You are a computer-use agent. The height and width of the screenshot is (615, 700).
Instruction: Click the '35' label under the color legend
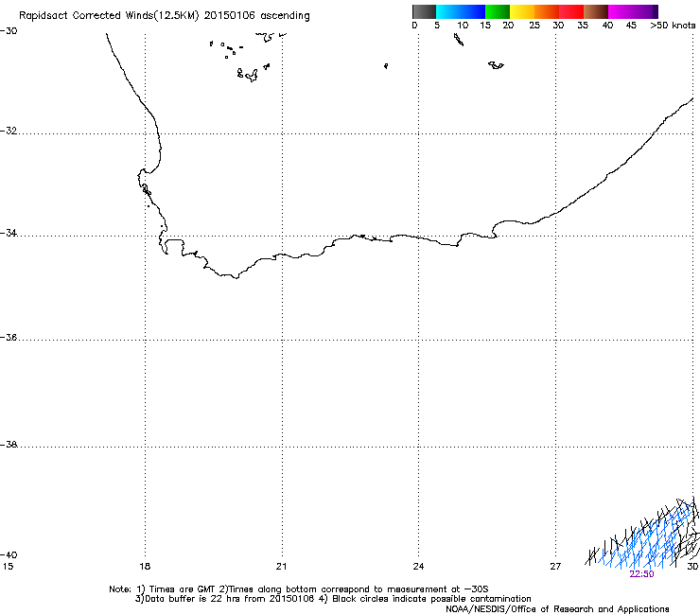583,25
